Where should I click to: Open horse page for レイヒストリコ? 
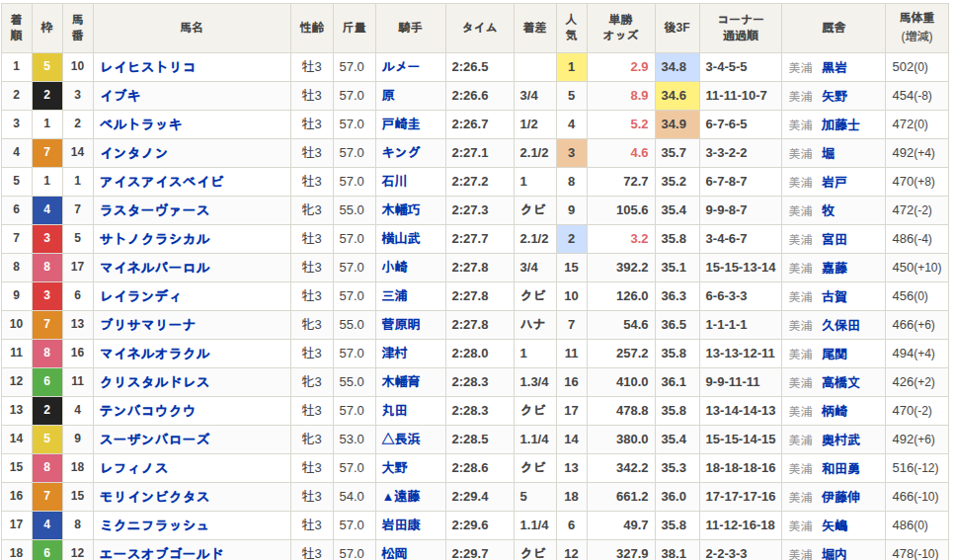coord(147,67)
